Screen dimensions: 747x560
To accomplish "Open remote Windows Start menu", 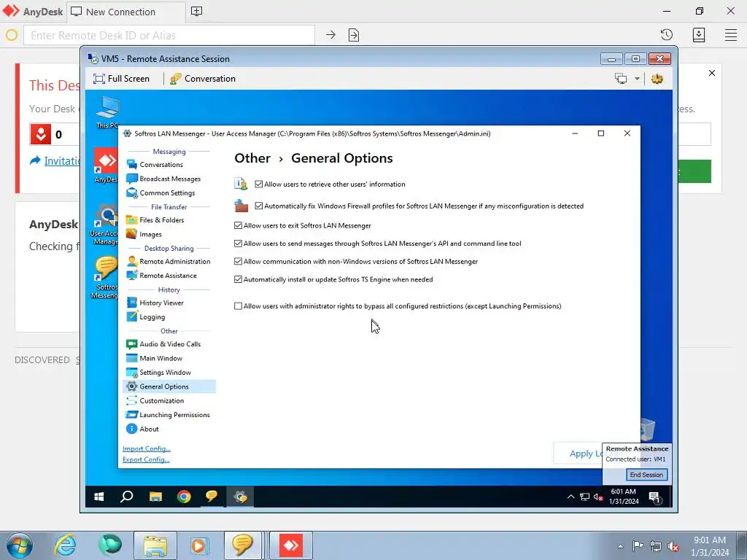I will 99,497.
